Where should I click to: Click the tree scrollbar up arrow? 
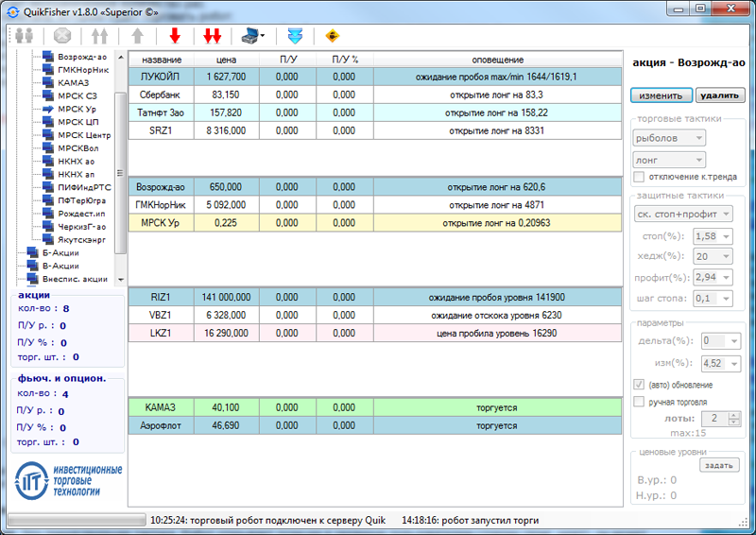point(121,57)
